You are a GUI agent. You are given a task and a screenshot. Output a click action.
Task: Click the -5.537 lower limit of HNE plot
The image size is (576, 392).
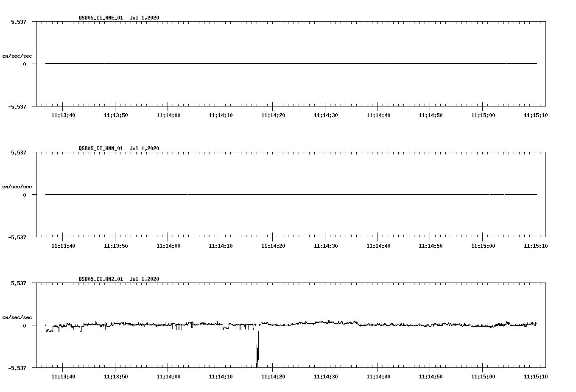coord(17,106)
